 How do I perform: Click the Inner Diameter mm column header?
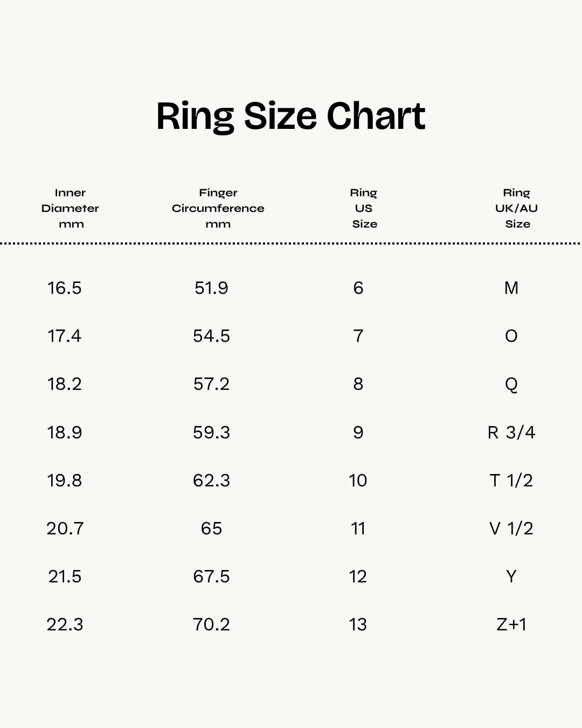(x=70, y=208)
